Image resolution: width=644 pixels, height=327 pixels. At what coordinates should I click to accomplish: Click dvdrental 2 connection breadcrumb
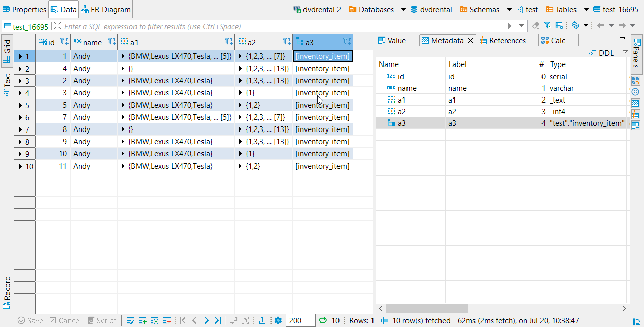point(317,9)
